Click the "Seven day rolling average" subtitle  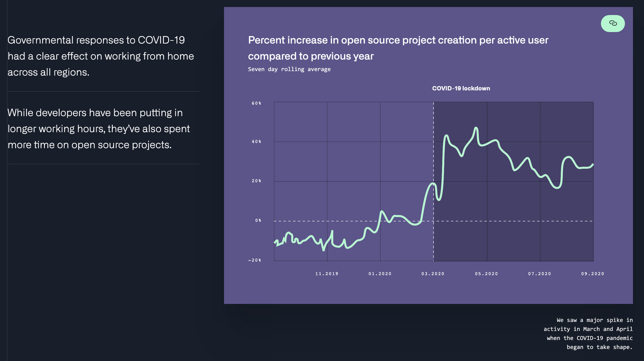[x=289, y=69]
